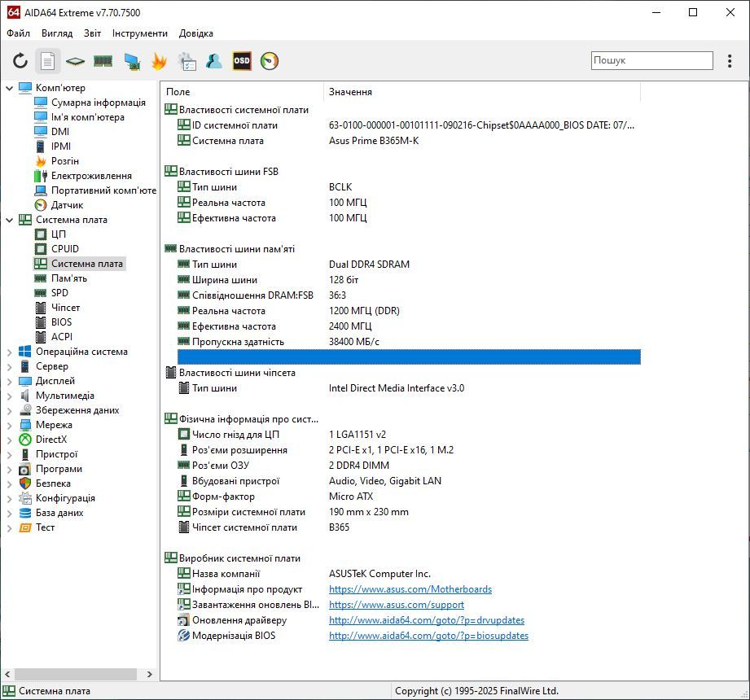Click the memory module toolbar icon
Viewport: 750px width, 700px height.
click(x=103, y=61)
